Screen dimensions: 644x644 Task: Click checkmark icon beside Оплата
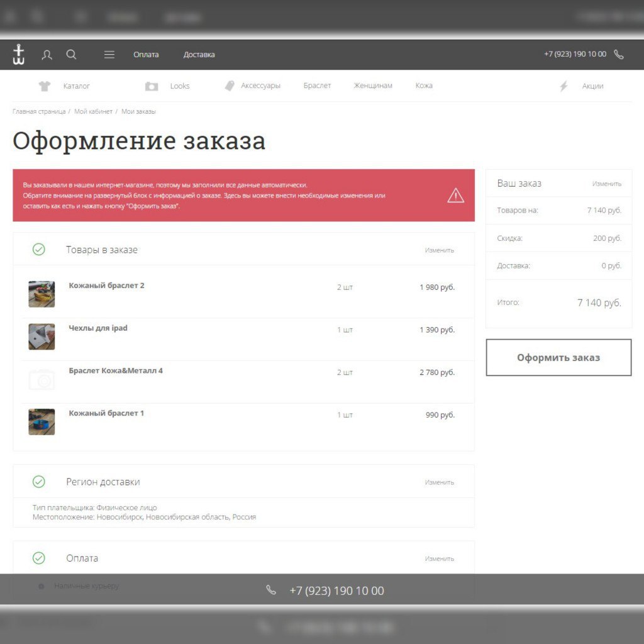38,558
